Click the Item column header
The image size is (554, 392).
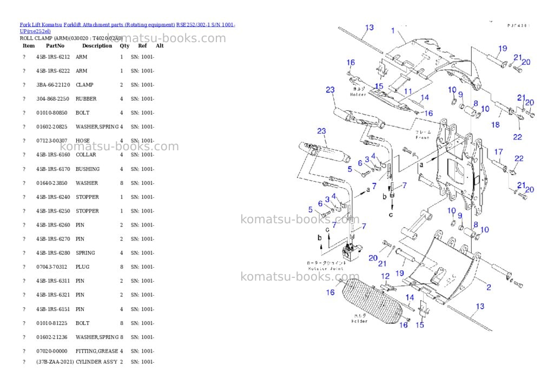29,45
